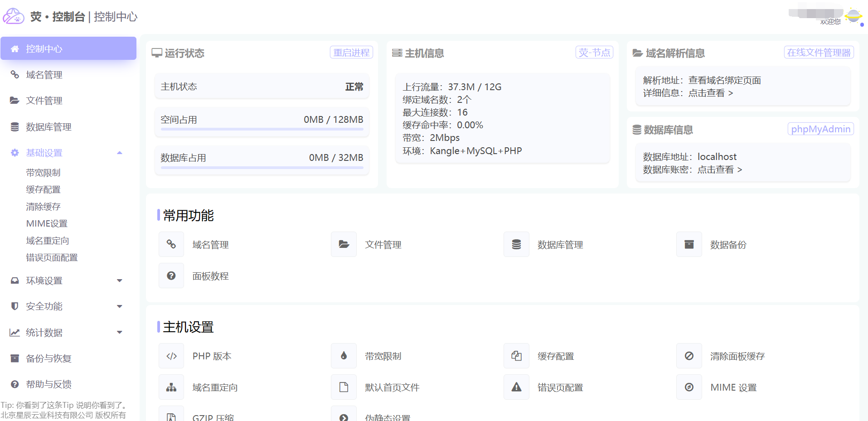This screenshot has width=868, height=421.
Task: Select 控制中心 in the sidebar
Action: (x=68, y=48)
